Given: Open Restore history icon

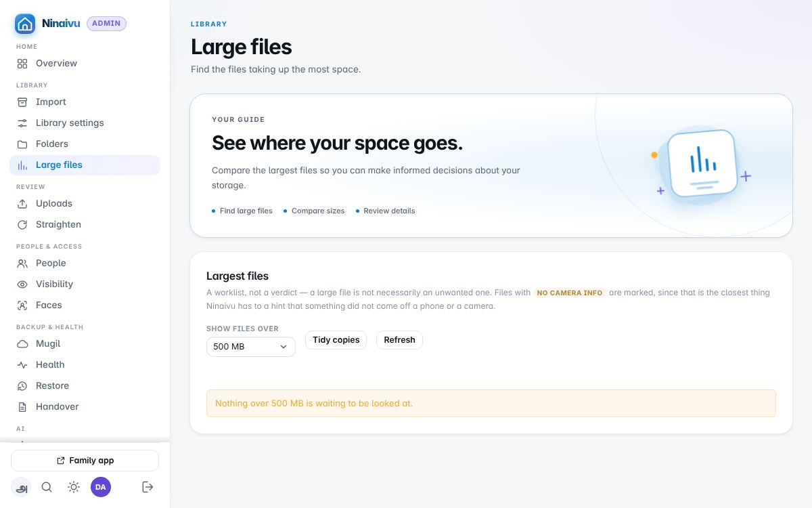Looking at the screenshot, I should pyautogui.click(x=22, y=386).
